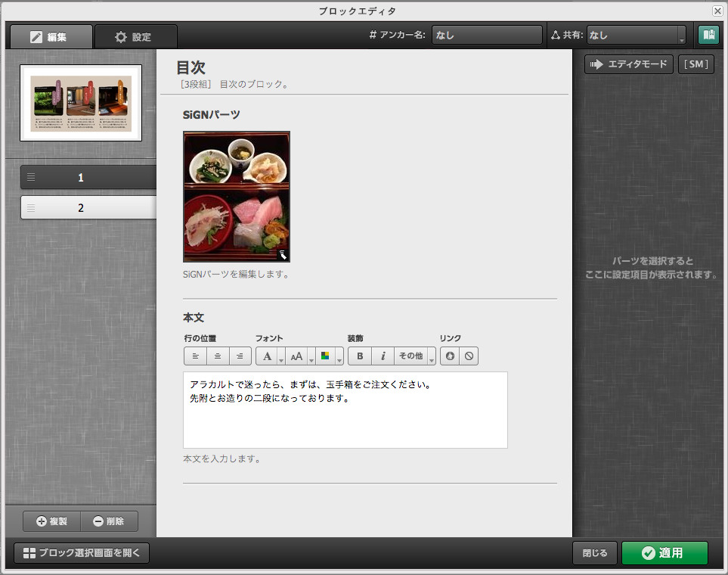
Task: Click the [SM] button
Action: click(x=696, y=64)
